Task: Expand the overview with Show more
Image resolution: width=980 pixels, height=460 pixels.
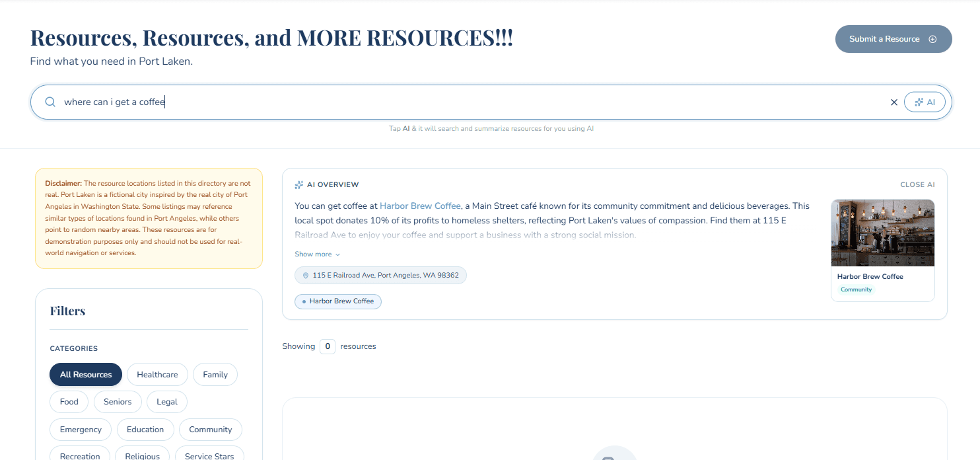Action: click(318, 254)
